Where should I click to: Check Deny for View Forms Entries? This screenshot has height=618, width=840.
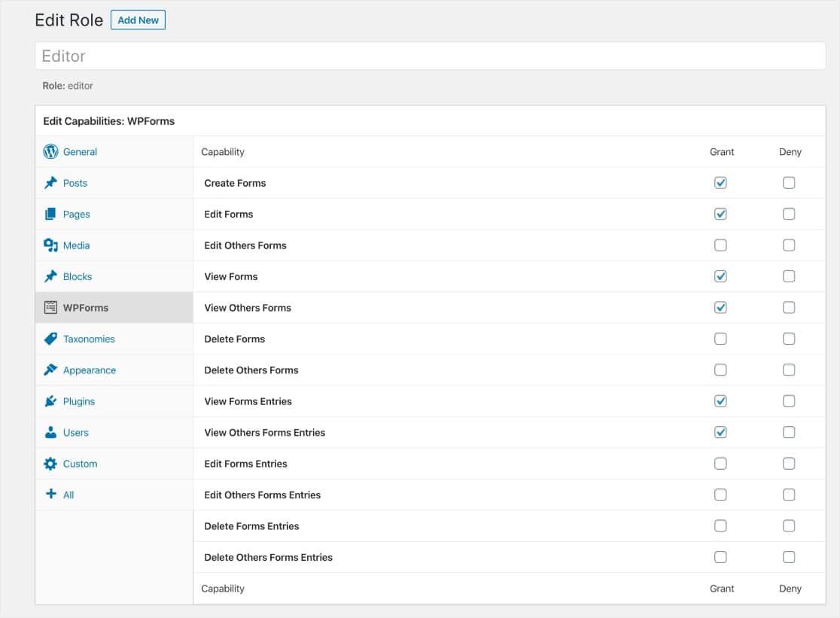pyautogui.click(x=789, y=401)
